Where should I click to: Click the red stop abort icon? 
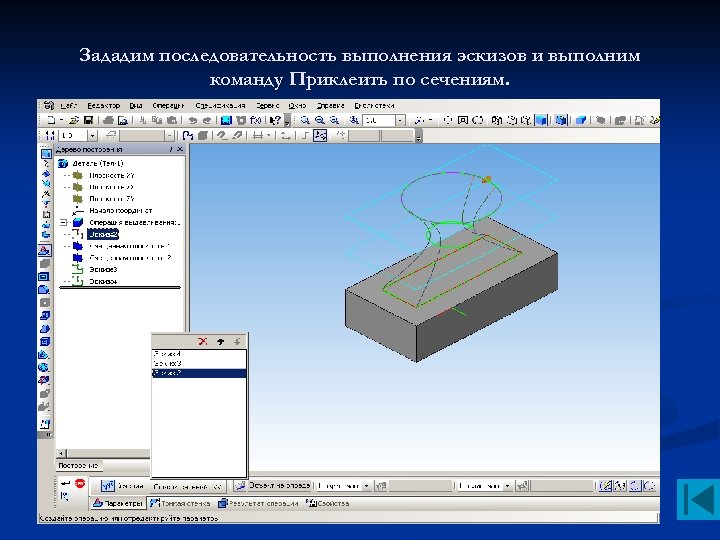click(x=80, y=483)
